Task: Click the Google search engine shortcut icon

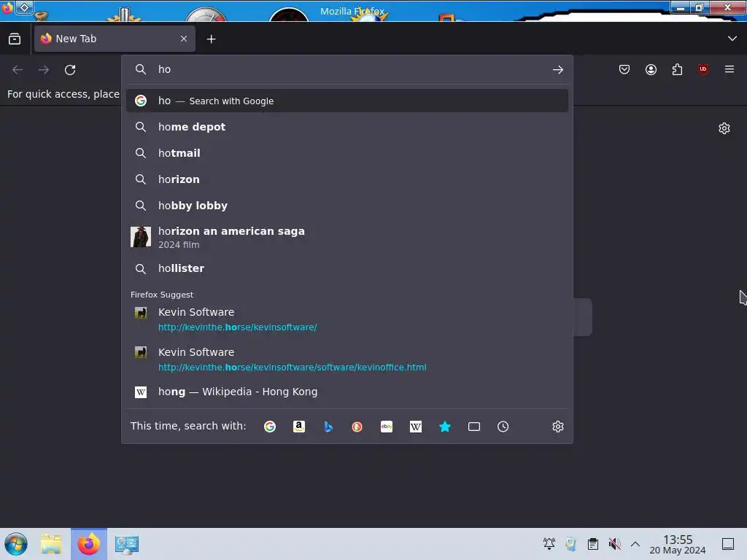Action: 270,427
